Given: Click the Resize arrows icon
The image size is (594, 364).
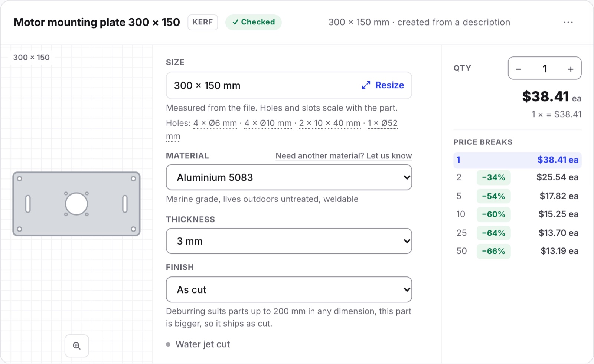Looking at the screenshot, I should [x=366, y=85].
